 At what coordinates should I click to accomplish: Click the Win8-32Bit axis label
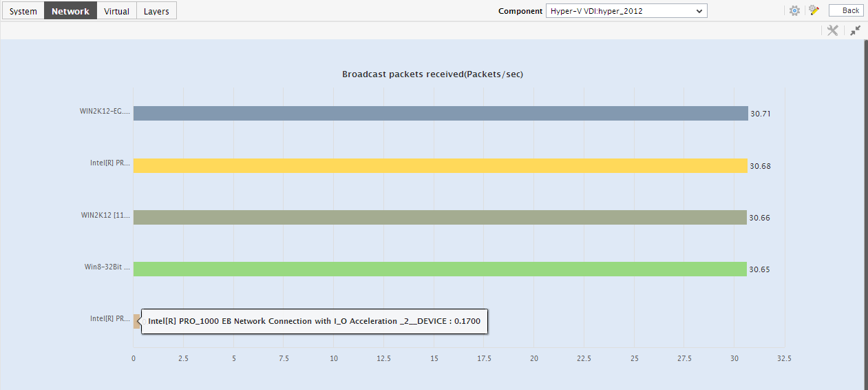[x=107, y=267]
